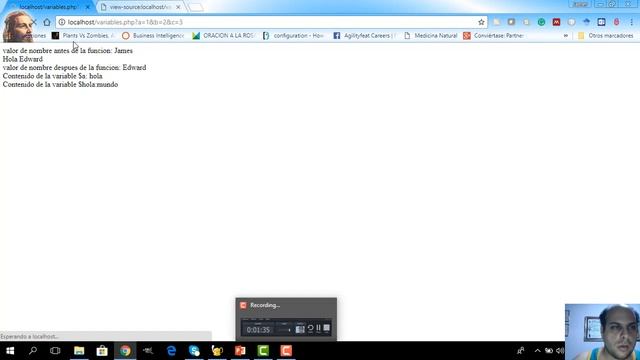640x360 pixels.
Task: Open the Windows Start menu
Action: click(x=10, y=351)
